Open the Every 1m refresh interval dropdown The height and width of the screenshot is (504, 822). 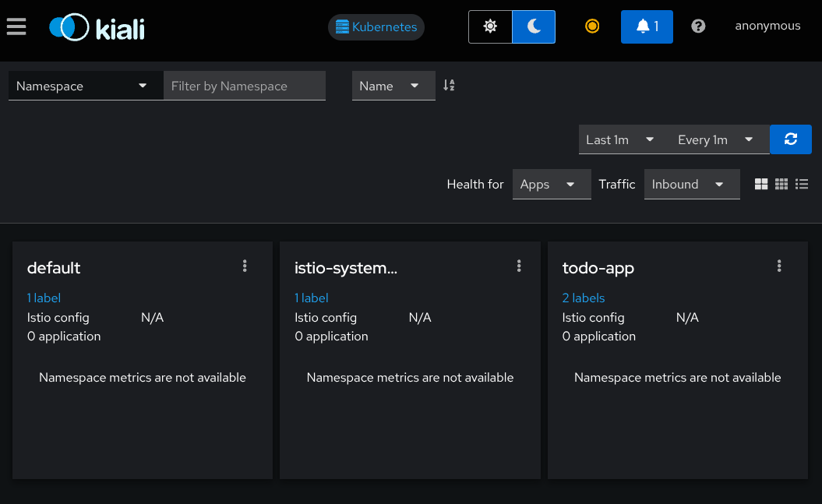715,140
